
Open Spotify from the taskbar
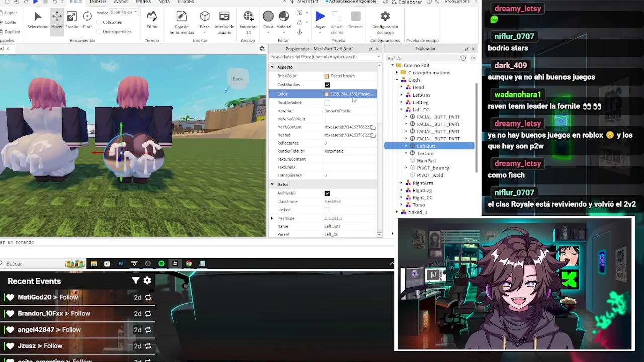point(161,263)
